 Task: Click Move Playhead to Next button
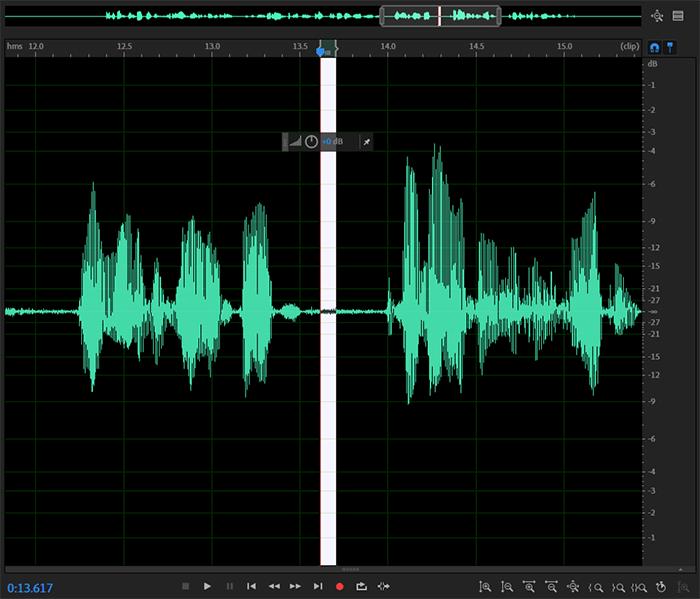pos(318,586)
